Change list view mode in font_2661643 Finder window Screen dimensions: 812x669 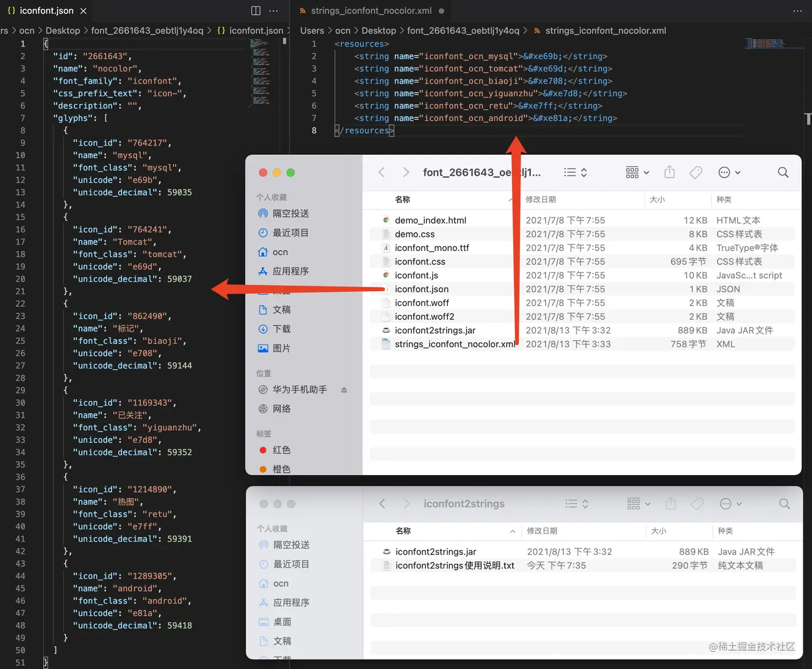pos(576,172)
